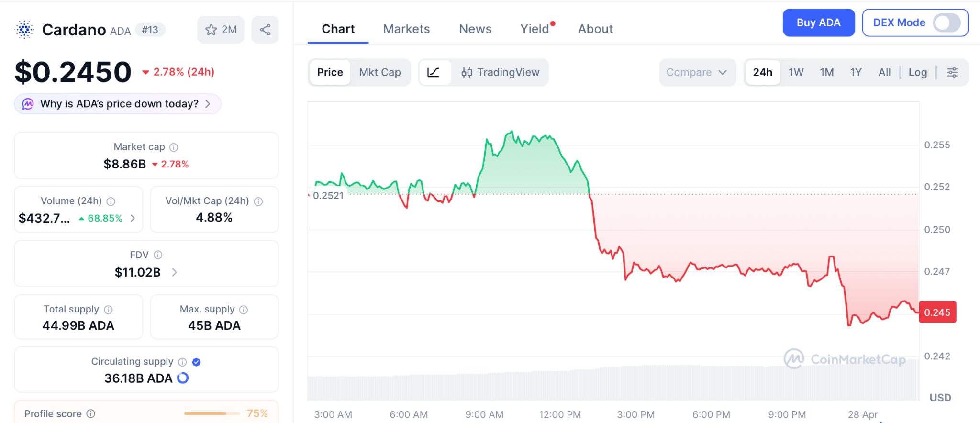Click Circulating supply verified badge
The image size is (980, 423).
[196, 362]
